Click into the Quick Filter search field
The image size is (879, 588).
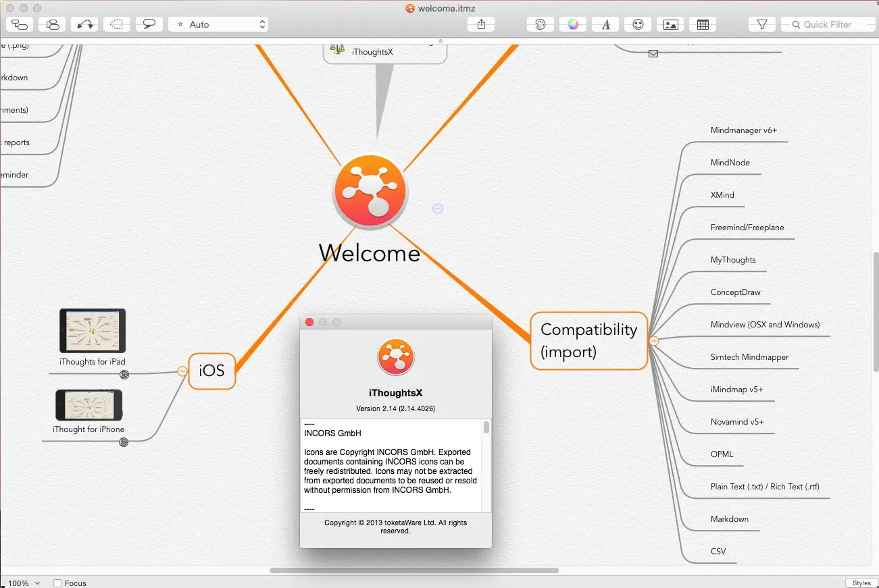coord(829,24)
